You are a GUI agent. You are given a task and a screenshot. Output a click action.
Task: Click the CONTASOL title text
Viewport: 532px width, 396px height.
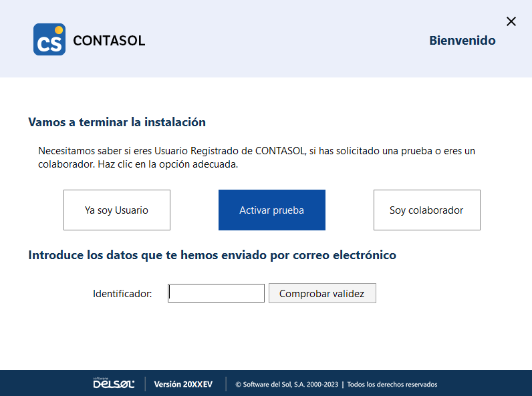coord(109,41)
